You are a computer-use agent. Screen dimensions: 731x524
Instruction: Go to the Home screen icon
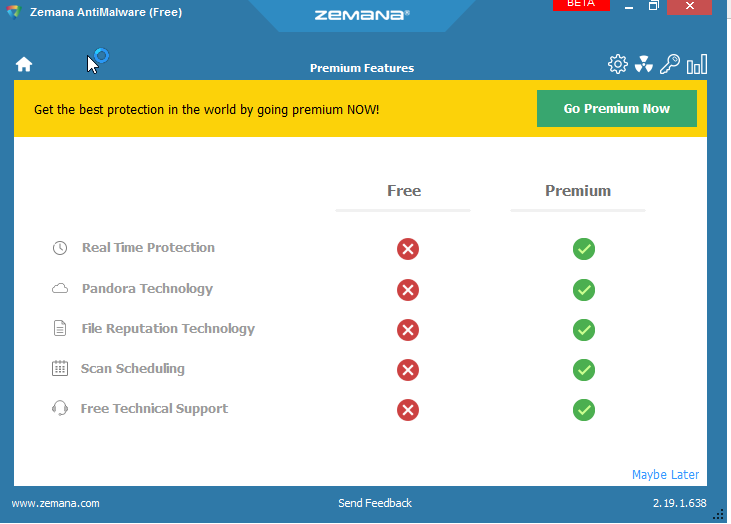(24, 64)
